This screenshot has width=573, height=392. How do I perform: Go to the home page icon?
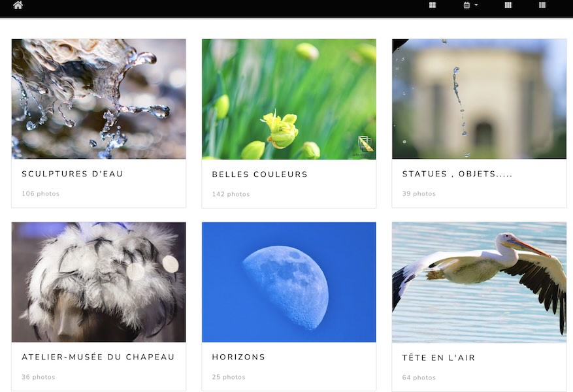pyautogui.click(x=18, y=5)
